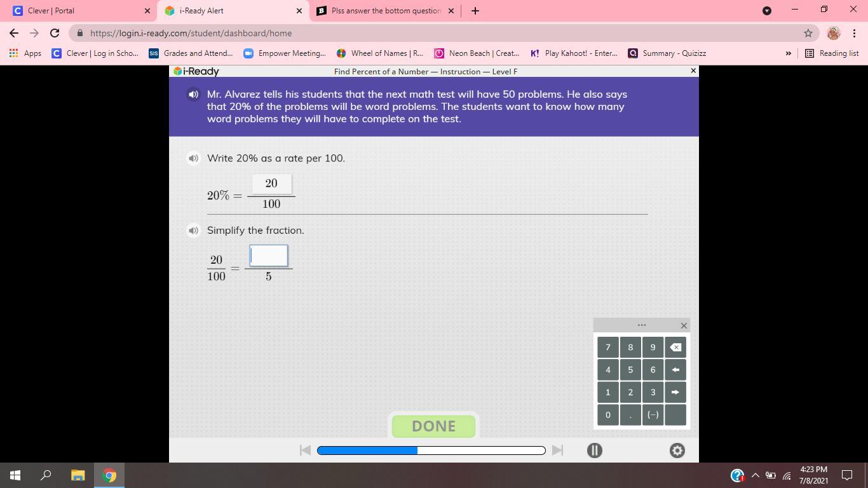This screenshot has width=868, height=488.
Task: Tap the 3 key on the keypad
Action: point(653,392)
